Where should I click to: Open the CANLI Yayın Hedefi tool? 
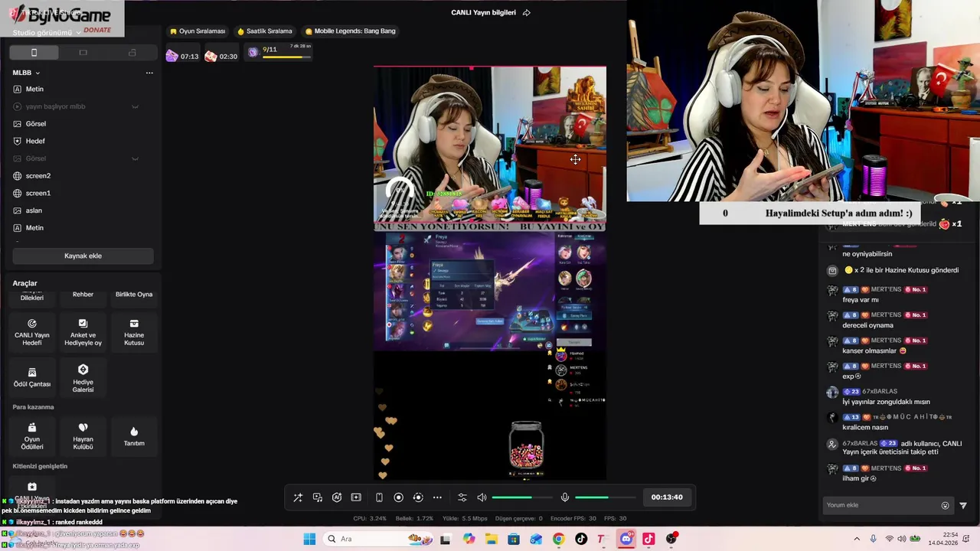pyautogui.click(x=32, y=331)
